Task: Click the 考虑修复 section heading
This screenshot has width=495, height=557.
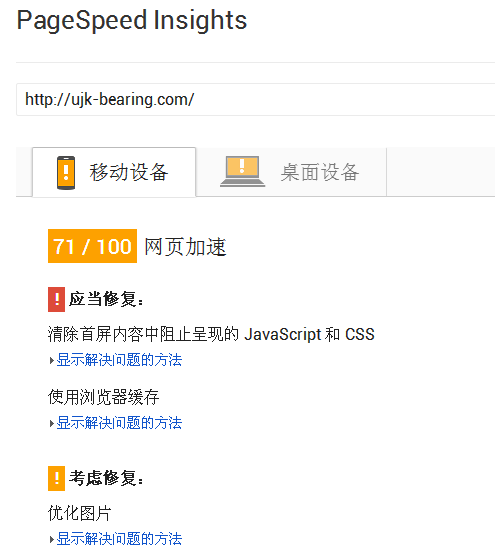Action: coord(106,478)
